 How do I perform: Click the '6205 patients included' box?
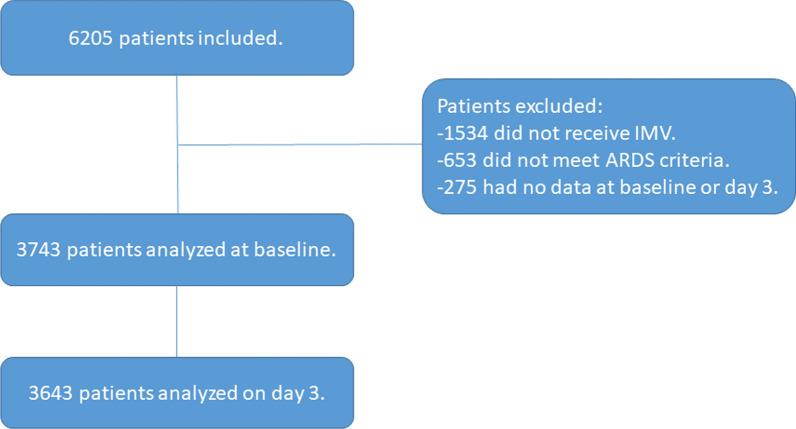(x=177, y=37)
